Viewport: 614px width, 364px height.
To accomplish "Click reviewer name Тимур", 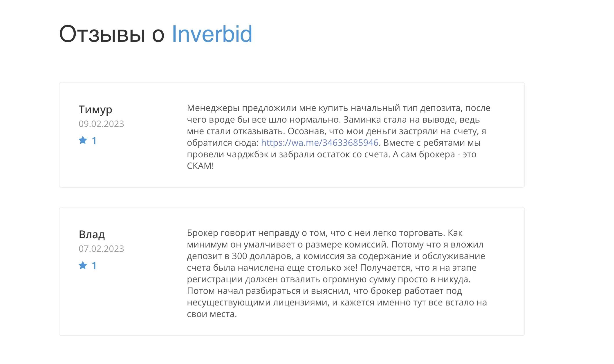I will [x=95, y=110].
